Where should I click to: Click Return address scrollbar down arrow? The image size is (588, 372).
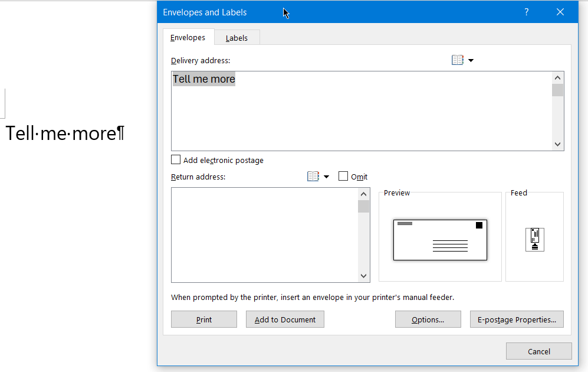pos(363,276)
